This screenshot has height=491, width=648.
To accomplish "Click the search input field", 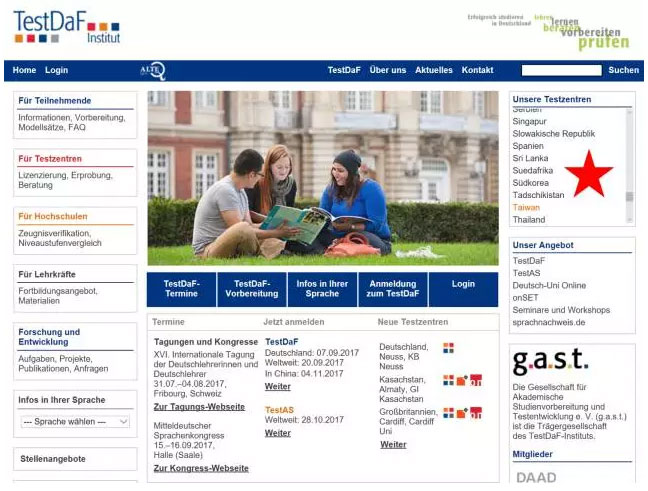I will pyautogui.click(x=561, y=70).
